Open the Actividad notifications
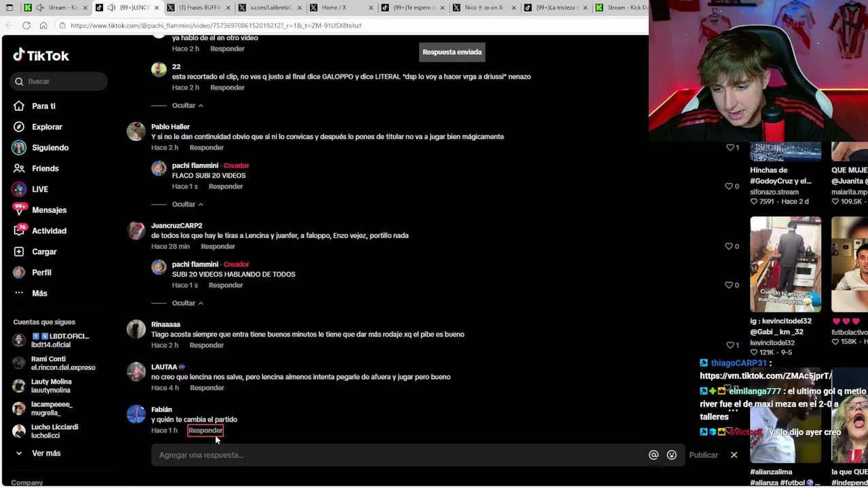This screenshot has height=488, width=868. (49, 231)
